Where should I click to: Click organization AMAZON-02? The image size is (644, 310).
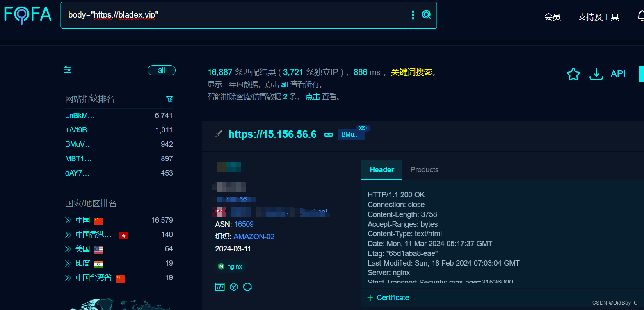(x=254, y=237)
